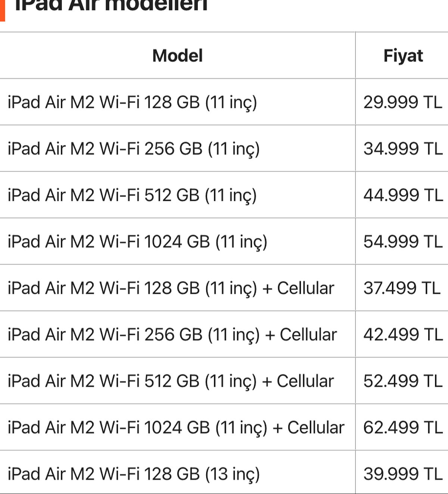Select the 256 GB 11 inç Wi-Fi model cell
Image resolution: width=448 pixels, height=494 pixels.
click(134, 149)
